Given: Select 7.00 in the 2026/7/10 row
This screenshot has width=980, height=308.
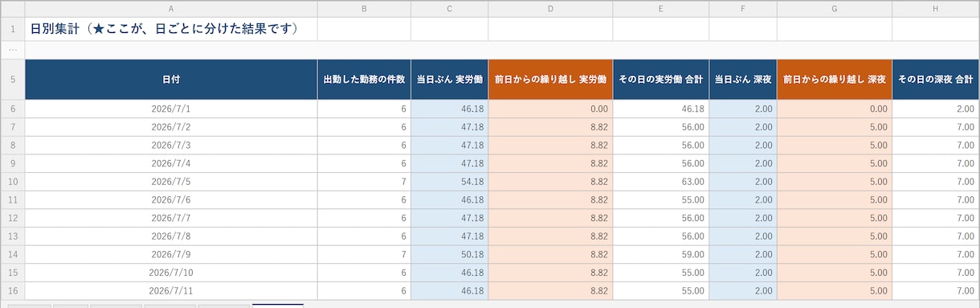Looking at the screenshot, I should (936, 273).
